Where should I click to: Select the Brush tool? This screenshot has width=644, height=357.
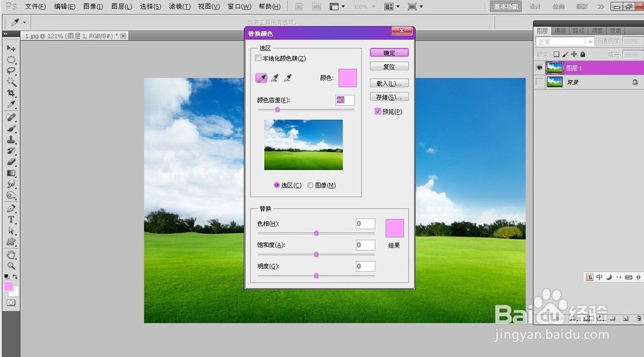pos(11,129)
